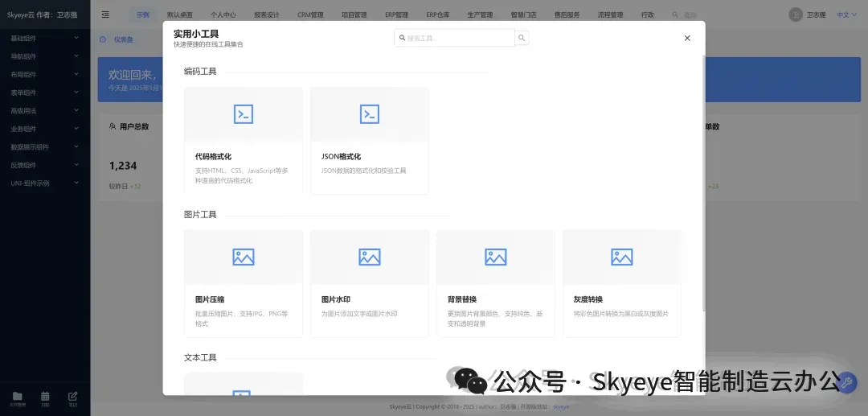Click the 卫志强 username in header
Viewport: 868px width, 416px height.
(816, 15)
